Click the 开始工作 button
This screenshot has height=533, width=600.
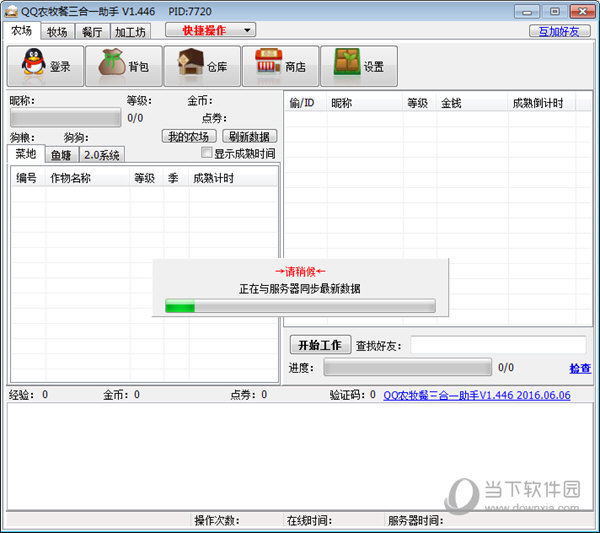320,345
